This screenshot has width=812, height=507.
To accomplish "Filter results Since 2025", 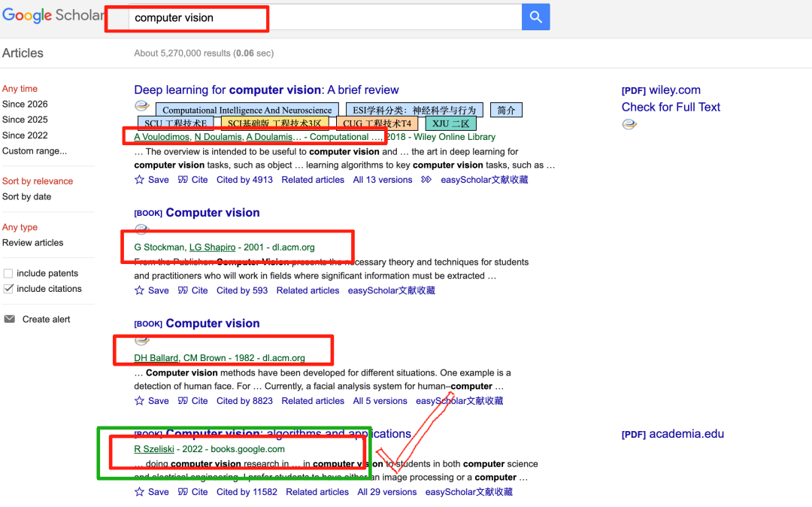I will 25,120.
